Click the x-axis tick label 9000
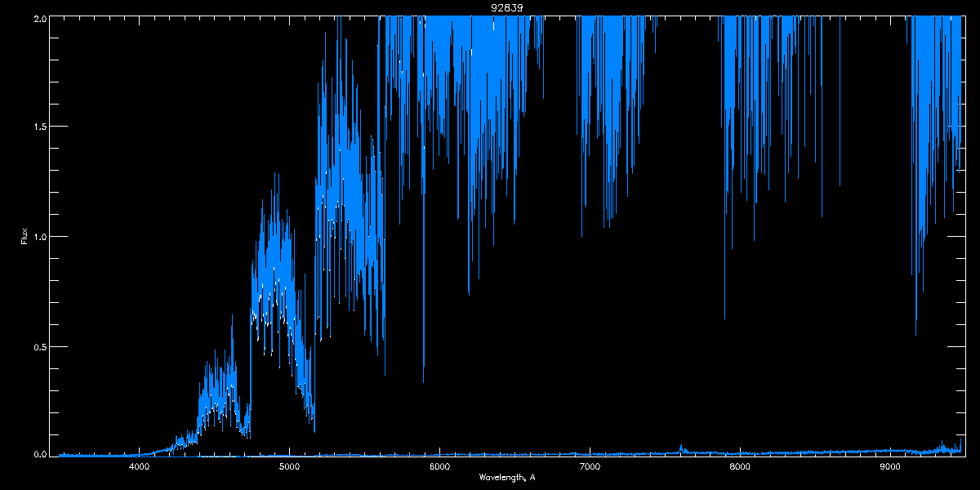This screenshot has height=490, width=980. [x=890, y=467]
